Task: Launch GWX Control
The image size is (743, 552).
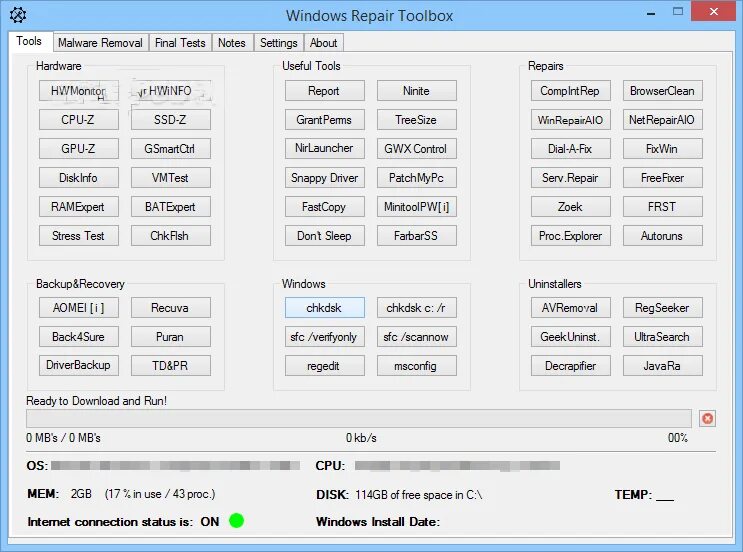Action: tap(417, 148)
